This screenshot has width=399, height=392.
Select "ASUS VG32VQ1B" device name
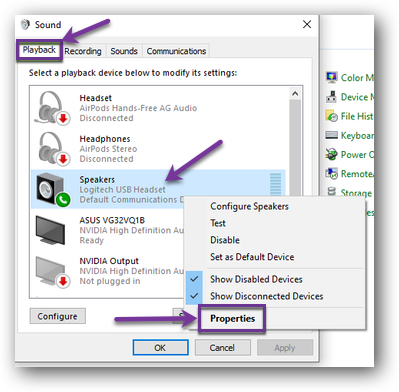(x=112, y=220)
